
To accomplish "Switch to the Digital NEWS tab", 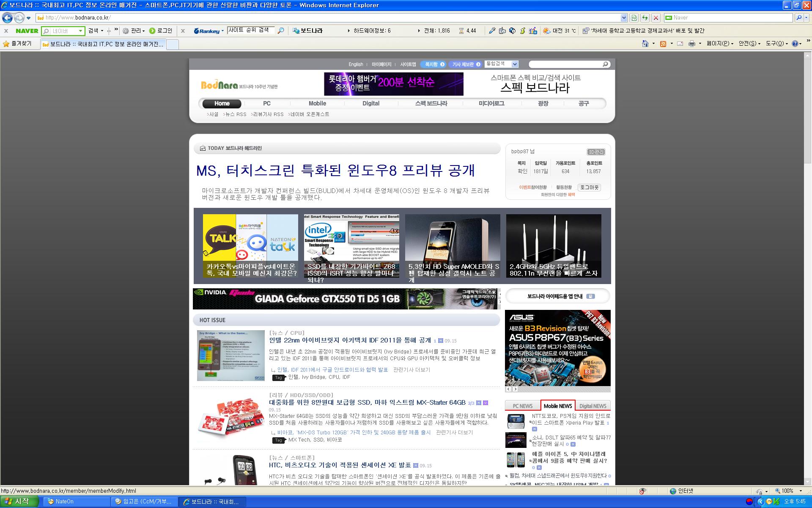I will tap(593, 406).
